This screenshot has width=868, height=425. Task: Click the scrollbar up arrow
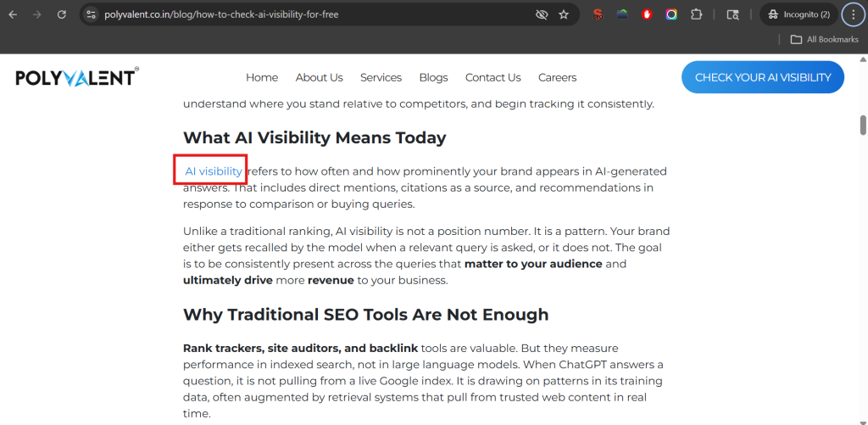tap(863, 59)
